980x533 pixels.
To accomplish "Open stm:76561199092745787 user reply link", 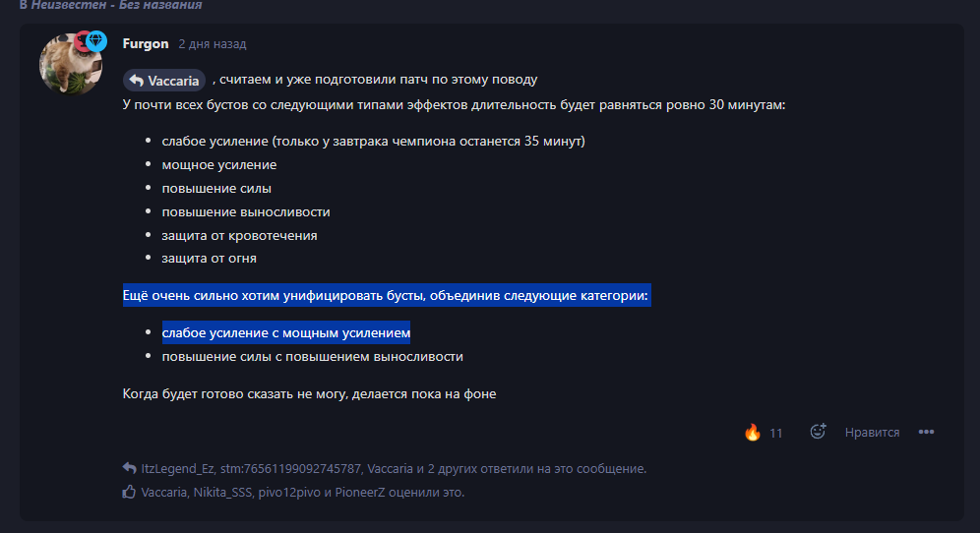I will coord(290,469).
